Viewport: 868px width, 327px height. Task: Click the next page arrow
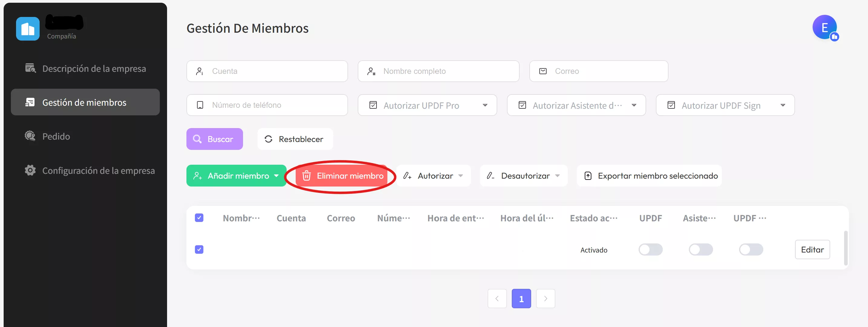coord(546,298)
